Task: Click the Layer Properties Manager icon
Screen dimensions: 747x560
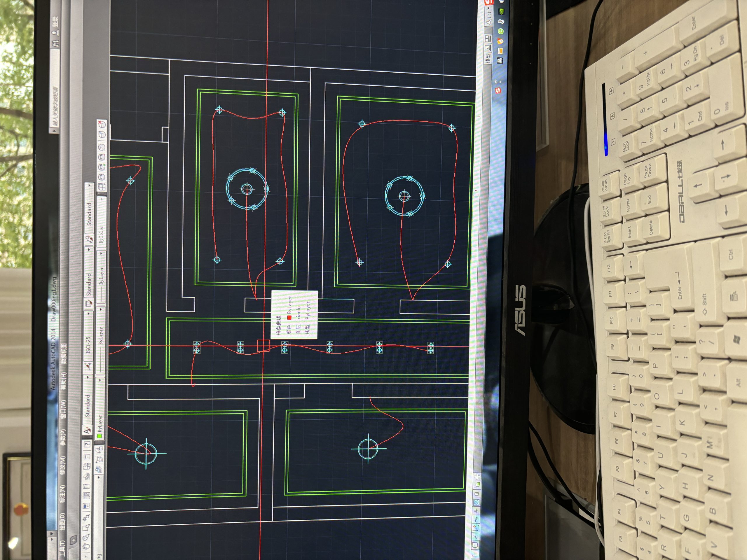Action: click(x=99, y=470)
